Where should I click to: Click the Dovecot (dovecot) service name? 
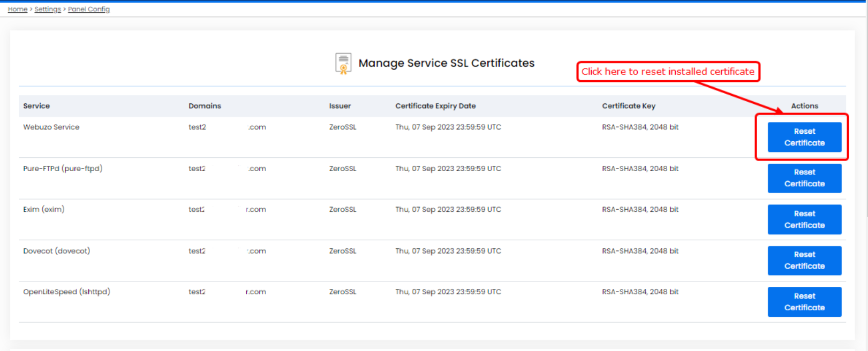[56, 251]
